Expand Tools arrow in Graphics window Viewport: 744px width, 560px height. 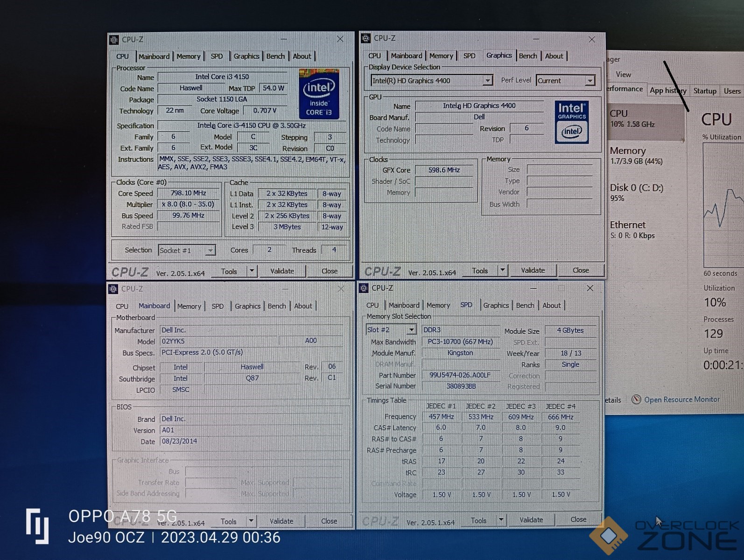(x=502, y=270)
